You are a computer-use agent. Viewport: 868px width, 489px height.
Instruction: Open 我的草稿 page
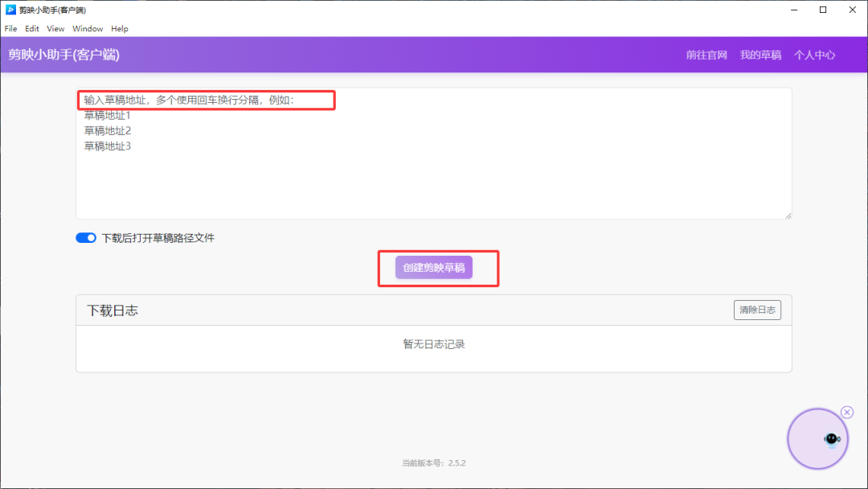760,55
